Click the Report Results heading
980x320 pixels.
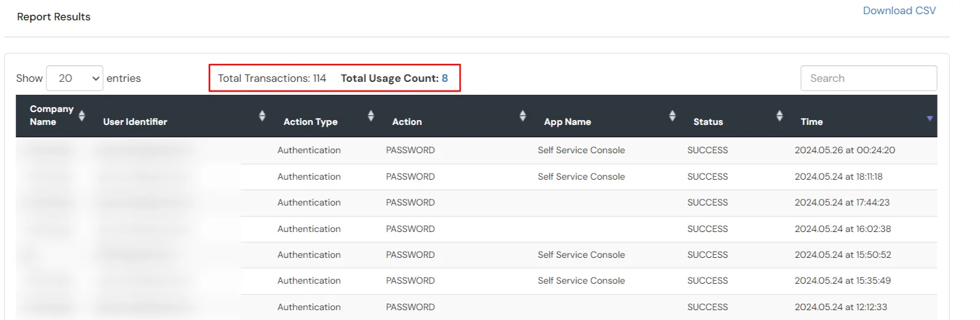[54, 17]
